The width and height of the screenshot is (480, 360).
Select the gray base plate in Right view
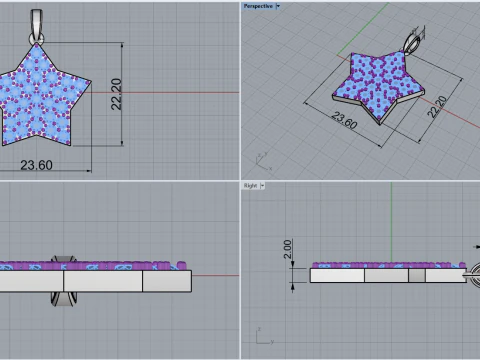(388, 275)
